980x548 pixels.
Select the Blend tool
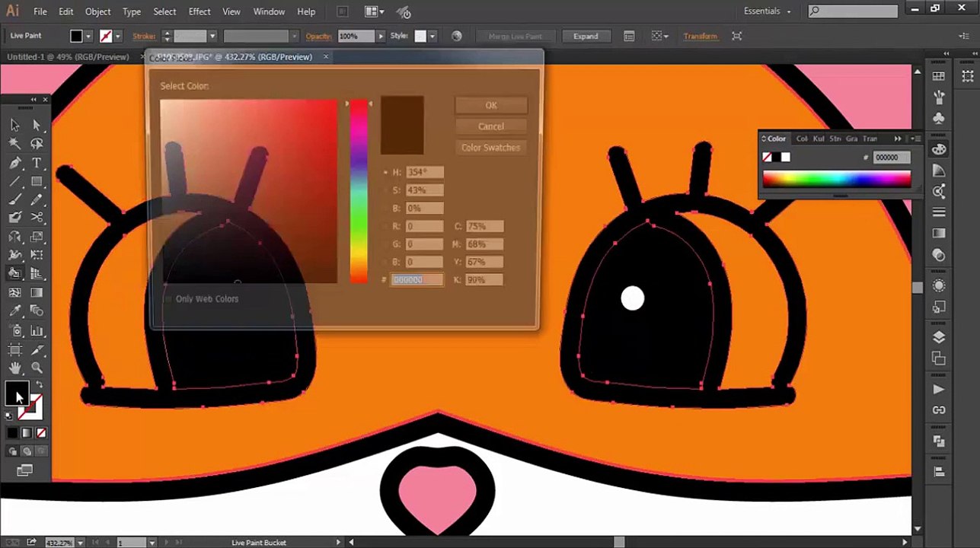[37, 311]
